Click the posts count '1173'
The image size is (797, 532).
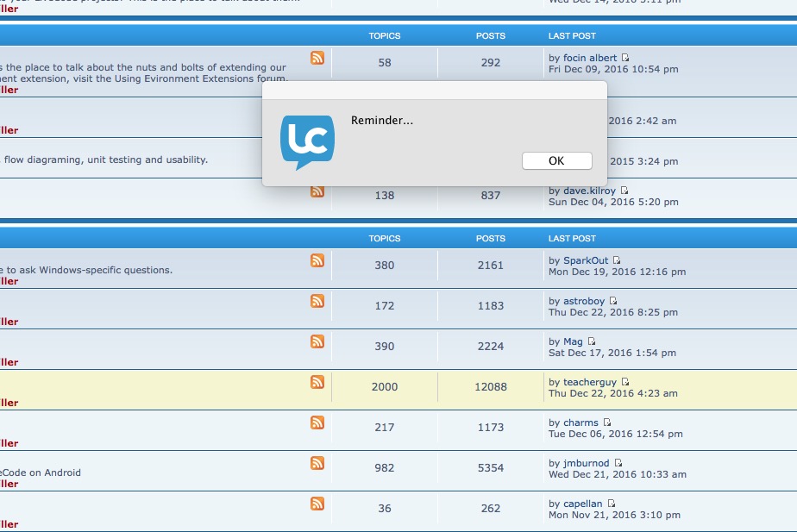[x=491, y=428]
